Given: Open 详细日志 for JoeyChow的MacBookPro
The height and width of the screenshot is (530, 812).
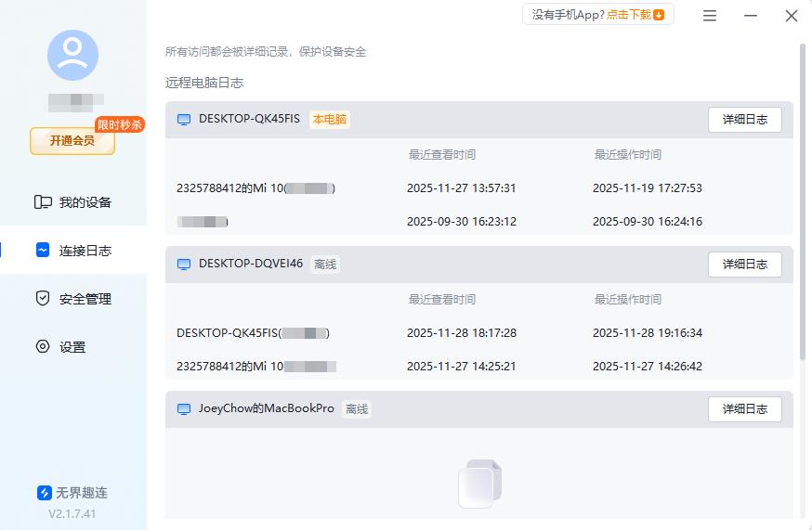Looking at the screenshot, I should pyautogui.click(x=745, y=409).
